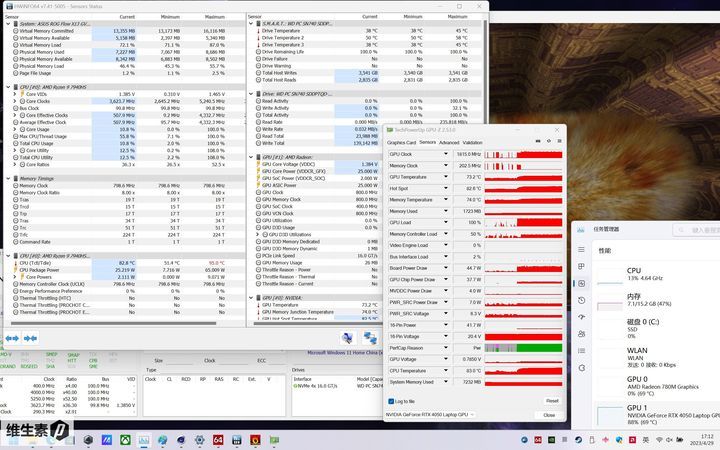The height and width of the screenshot is (450, 720).
Task: Open GPU Clock sensor dropdown arrow
Action: pos(445,154)
